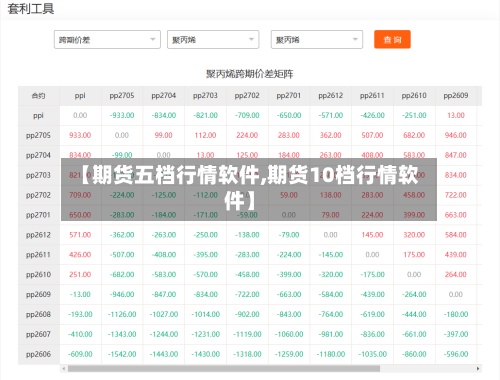Click -410.00 in the pp2607 row
500x380 pixels.
(x=80, y=334)
